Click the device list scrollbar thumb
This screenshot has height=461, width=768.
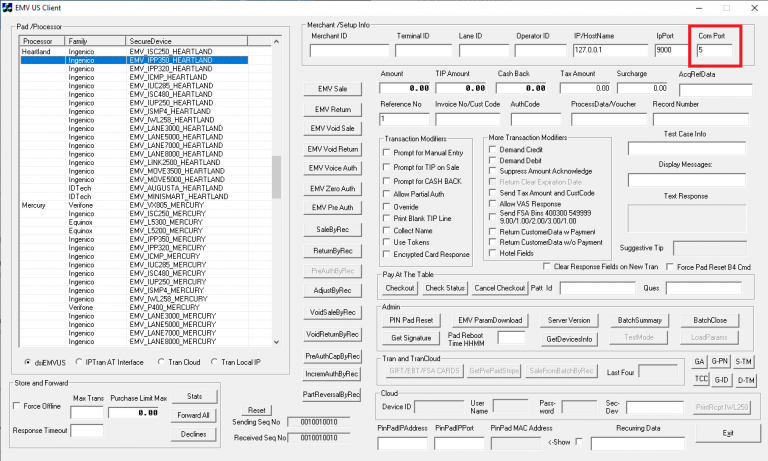pyautogui.click(x=276, y=177)
